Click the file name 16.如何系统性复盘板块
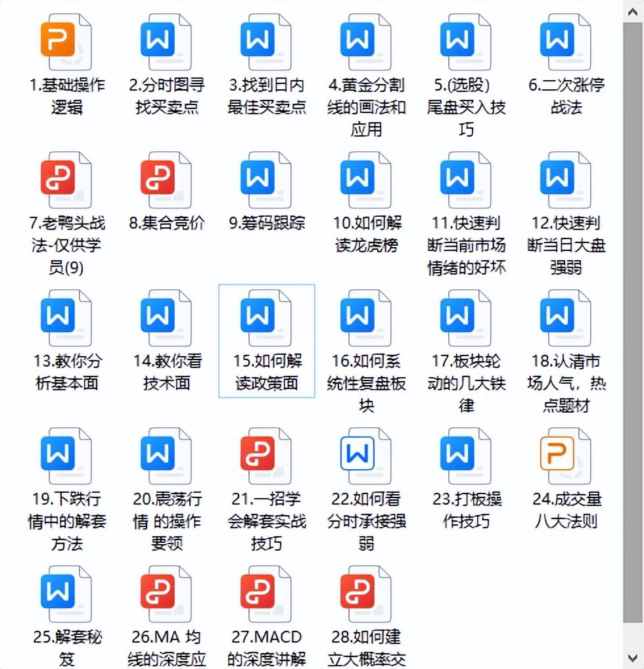Image resolution: width=644 pixels, height=669 pixels. [366, 383]
